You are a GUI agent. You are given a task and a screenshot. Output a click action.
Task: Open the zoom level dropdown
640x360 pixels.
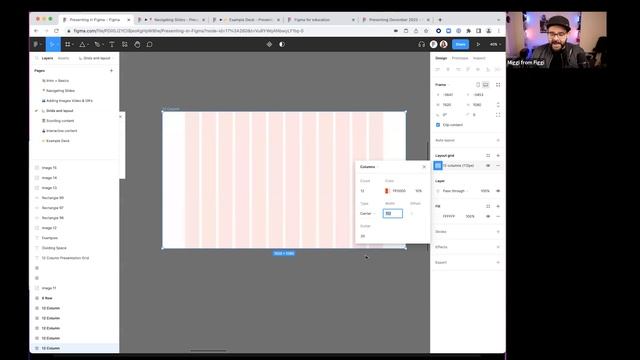(x=495, y=44)
